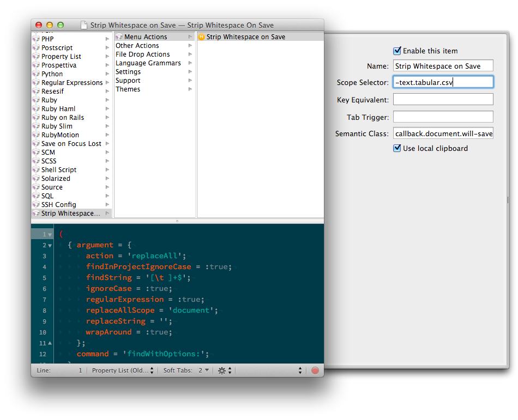The image size is (518, 420).
Task: Select the Ruby bundle row
Action: (71, 100)
